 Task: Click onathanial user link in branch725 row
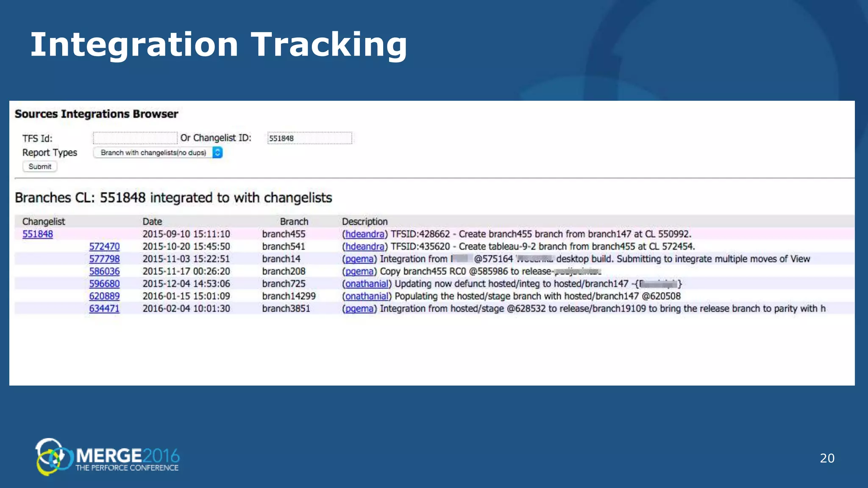coord(367,283)
